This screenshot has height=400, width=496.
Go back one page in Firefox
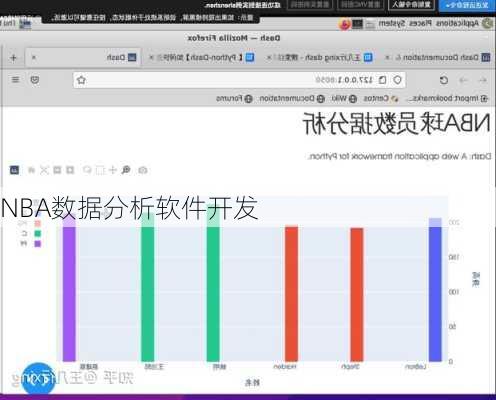point(483,80)
